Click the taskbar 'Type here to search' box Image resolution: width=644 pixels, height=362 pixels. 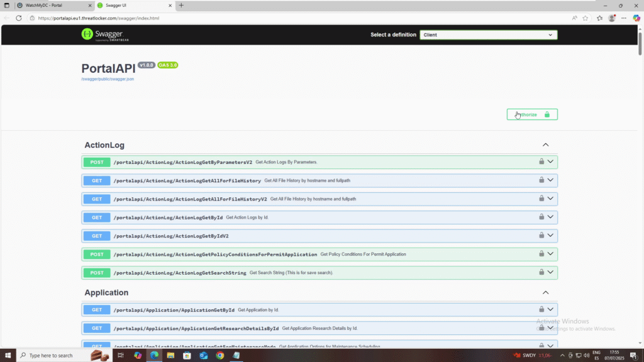(x=64, y=356)
